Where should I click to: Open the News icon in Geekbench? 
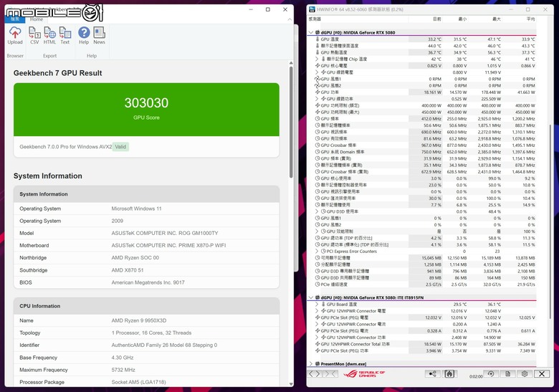pyautogui.click(x=99, y=33)
